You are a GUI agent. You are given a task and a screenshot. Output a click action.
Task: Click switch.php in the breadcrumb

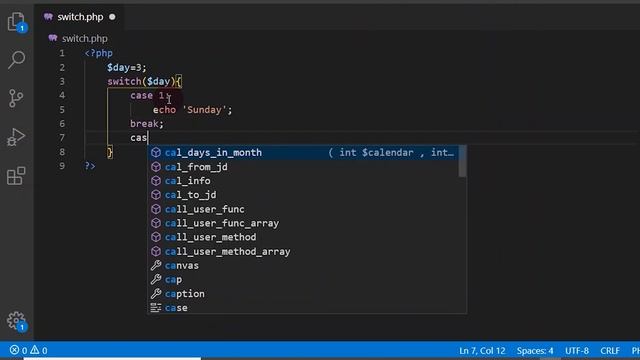(x=84, y=39)
